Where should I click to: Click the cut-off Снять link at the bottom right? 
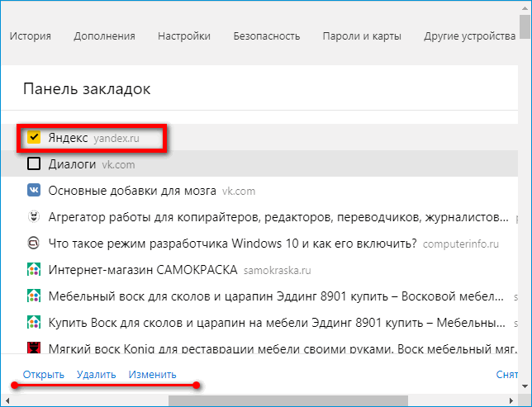[507, 375]
